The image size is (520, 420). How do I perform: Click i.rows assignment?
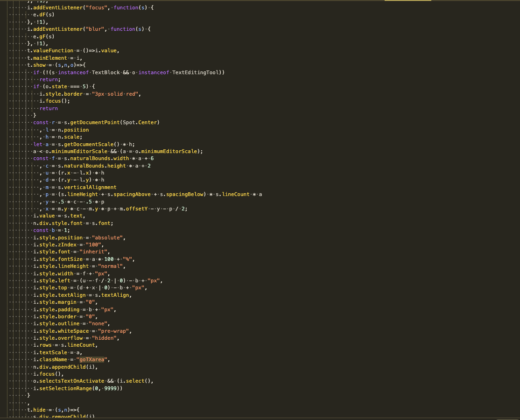(x=65, y=345)
